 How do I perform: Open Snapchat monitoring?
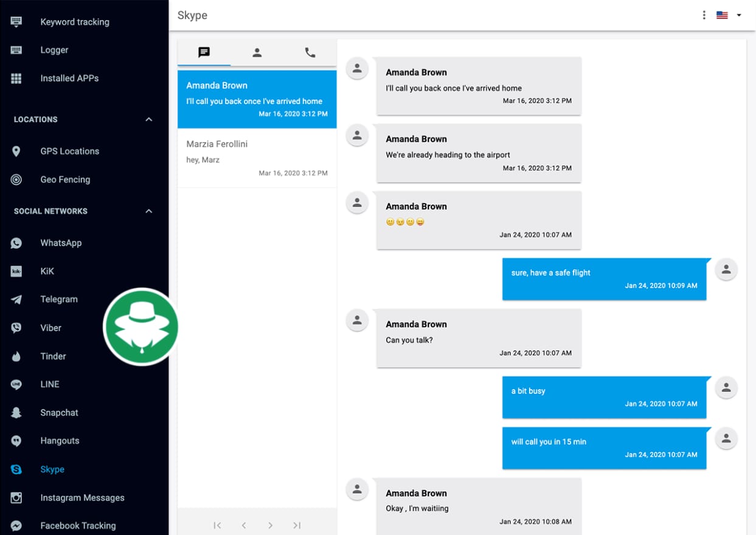pos(16,412)
